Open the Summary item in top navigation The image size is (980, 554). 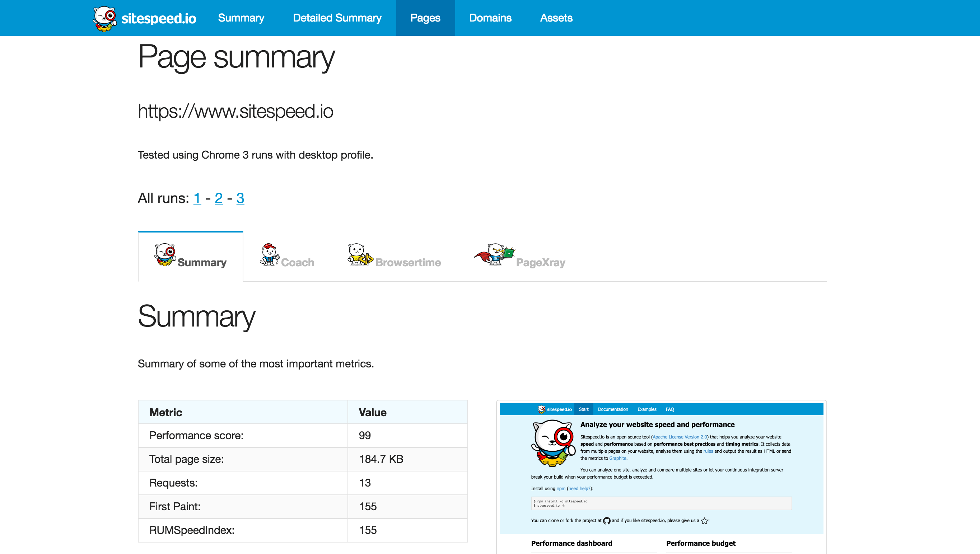tap(241, 18)
